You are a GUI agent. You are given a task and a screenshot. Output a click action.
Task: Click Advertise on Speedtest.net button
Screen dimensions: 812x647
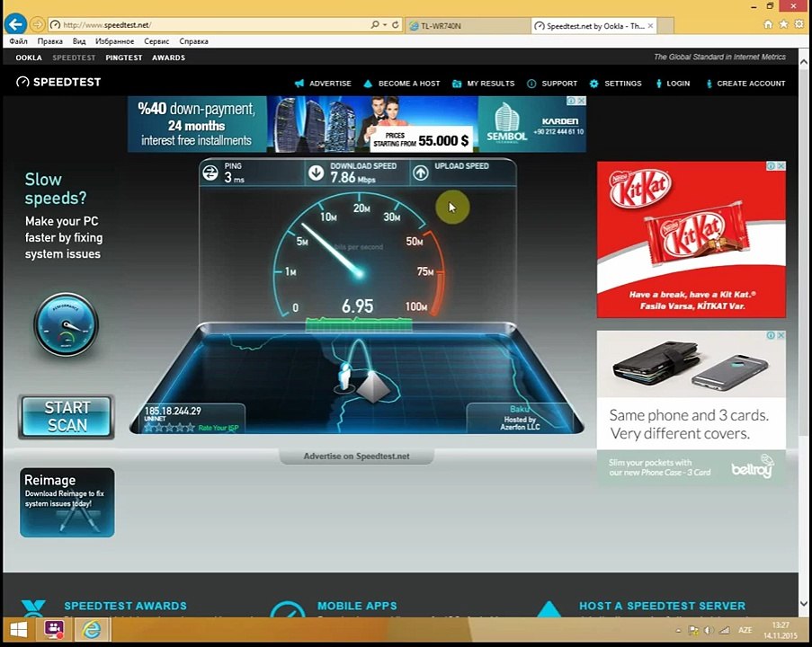click(356, 456)
